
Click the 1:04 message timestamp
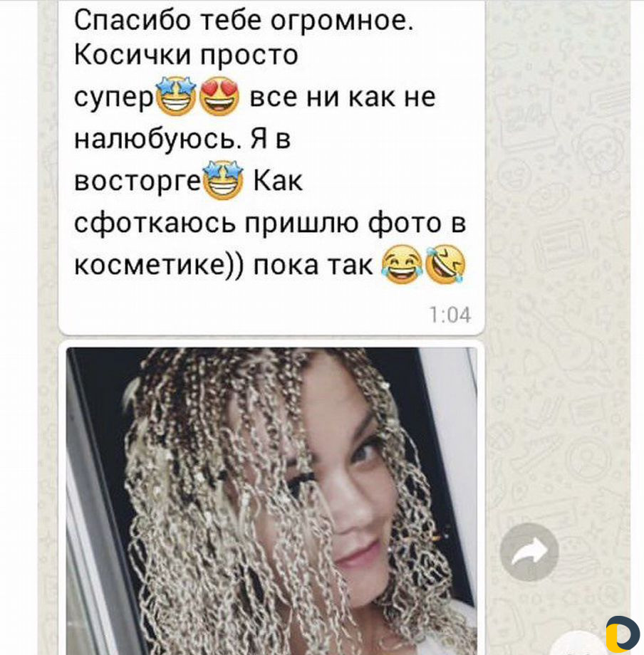click(x=450, y=315)
